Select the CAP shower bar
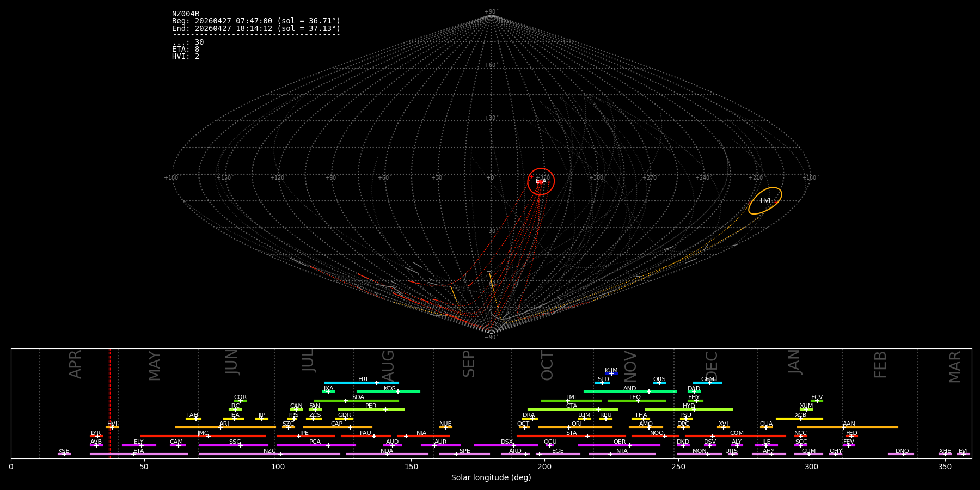Screen dimensions: 980x490 coord(338,427)
